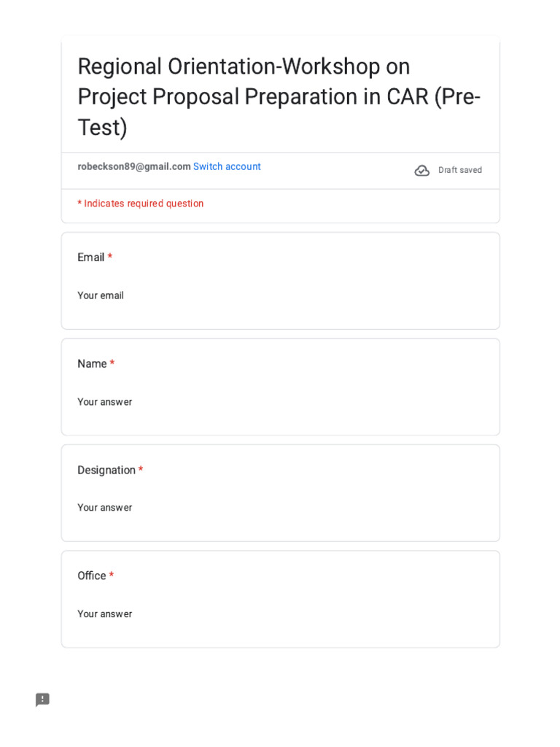Click the asterisk before Indicates required

pyautogui.click(x=79, y=203)
